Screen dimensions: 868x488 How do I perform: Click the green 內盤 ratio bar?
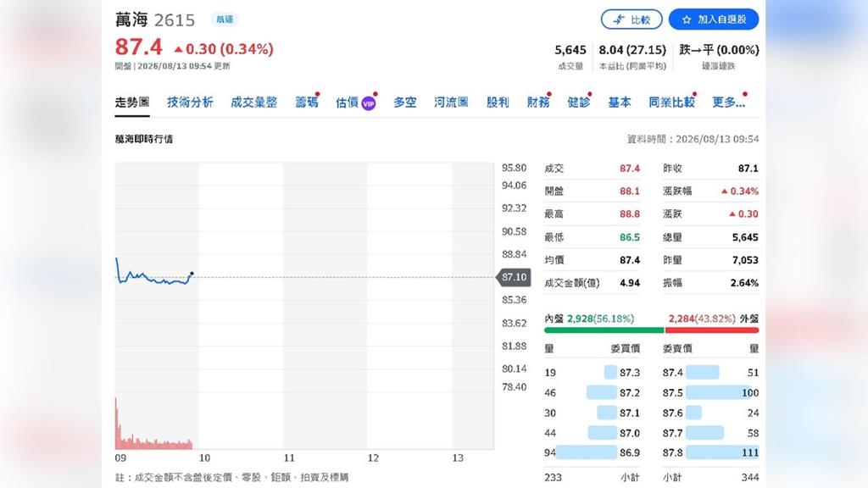click(x=604, y=330)
